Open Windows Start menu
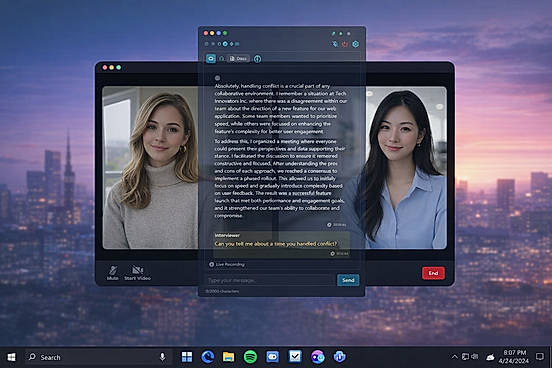The image size is (552, 368). coord(11,357)
